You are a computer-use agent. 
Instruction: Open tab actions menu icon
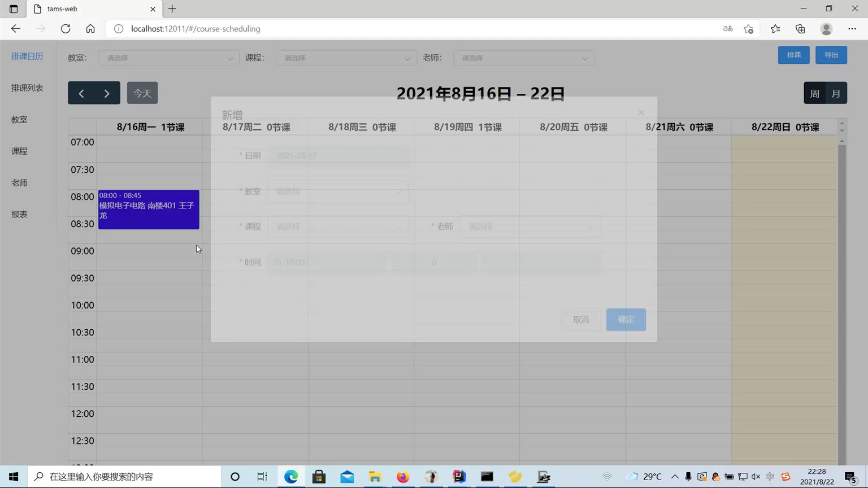(x=14, y=9)
